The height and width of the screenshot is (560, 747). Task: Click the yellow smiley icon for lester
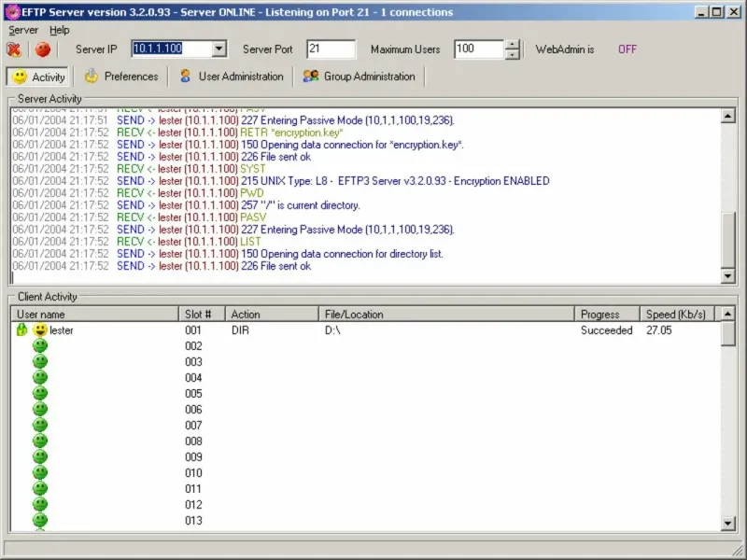[x=40, y=329]
